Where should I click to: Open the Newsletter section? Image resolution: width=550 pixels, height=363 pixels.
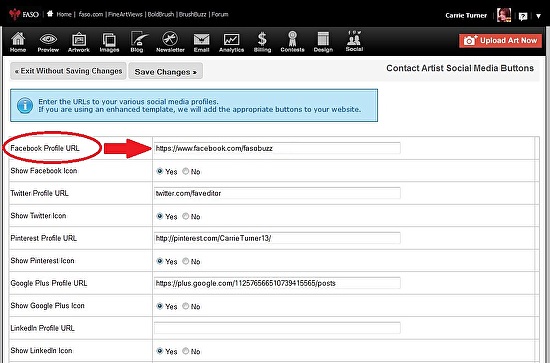click(170, 42)
